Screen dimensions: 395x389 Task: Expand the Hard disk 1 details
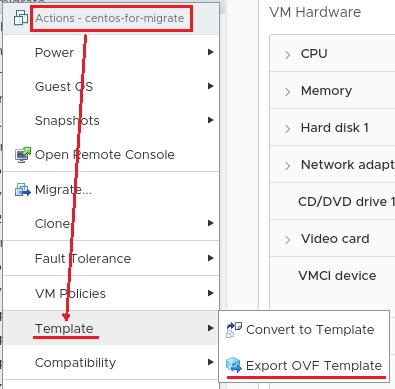tap(288, 128)
